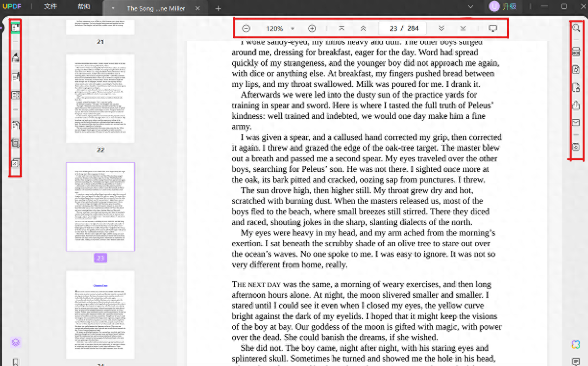Go to previous page arrow
The height and width of the screenshot is (366, 588).
point(363,28)
